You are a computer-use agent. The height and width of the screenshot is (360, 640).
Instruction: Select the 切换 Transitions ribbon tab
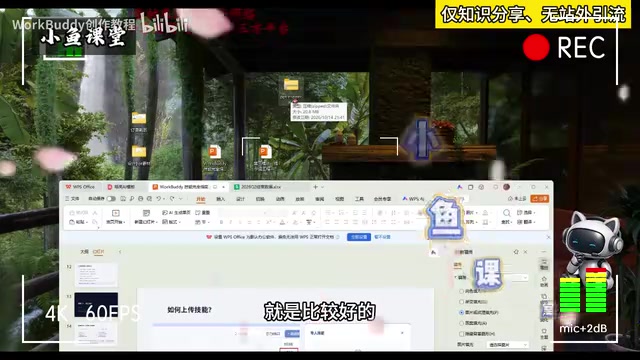click(260, 199)
